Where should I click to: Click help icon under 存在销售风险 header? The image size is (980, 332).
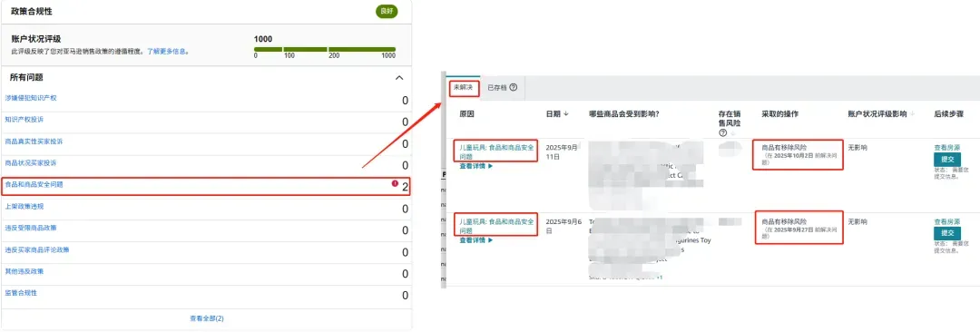723,132
